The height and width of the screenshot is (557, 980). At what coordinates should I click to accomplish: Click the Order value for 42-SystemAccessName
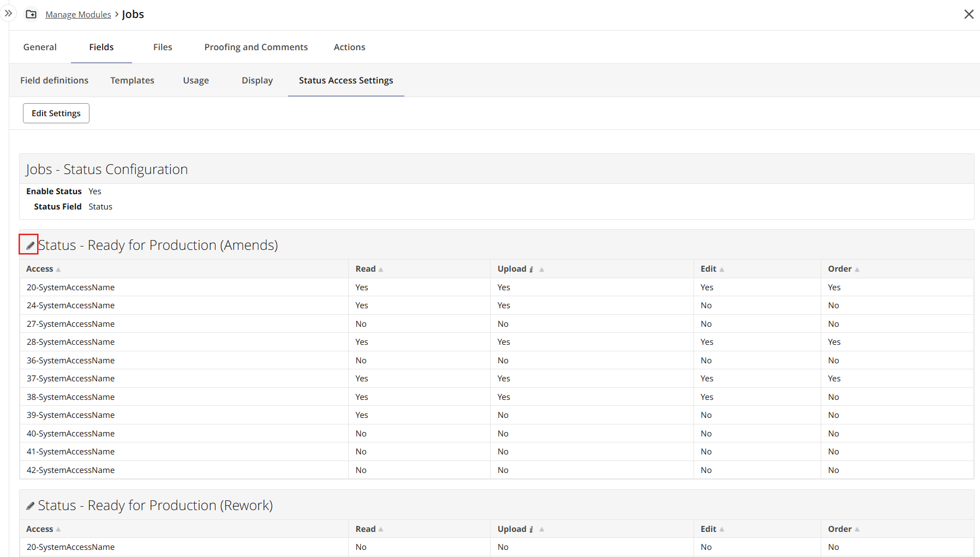833,470
